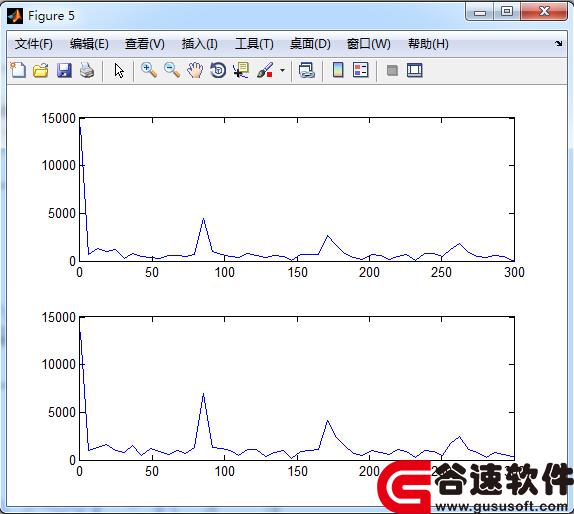Insert a Colorbar via toolbar icon
Screen dimensions: 574x514
pos(338,70)
